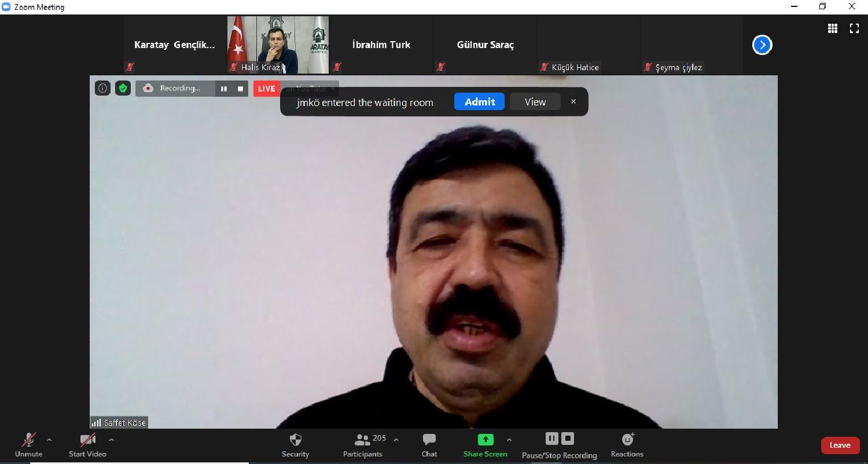Viewport: 868px width, 464px height.
Task: Open the Reactions emoji menu
Action: [x=627, y=445]
